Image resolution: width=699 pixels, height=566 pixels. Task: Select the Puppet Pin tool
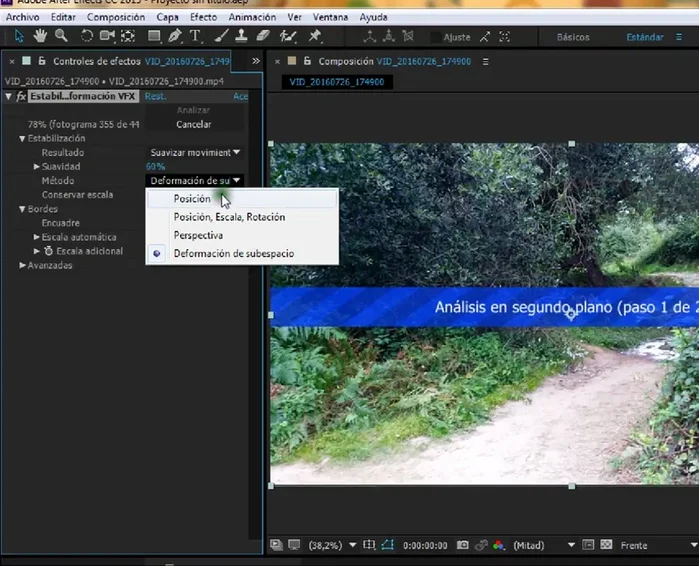[x=315, y=37]
